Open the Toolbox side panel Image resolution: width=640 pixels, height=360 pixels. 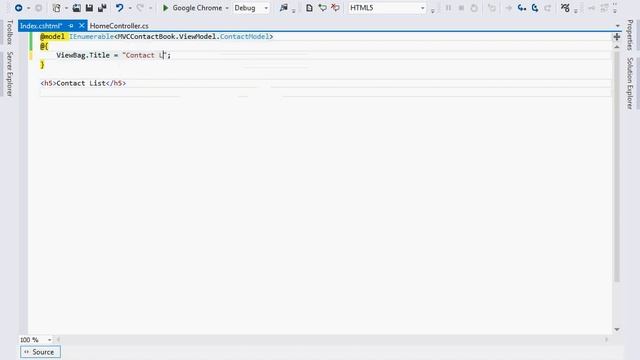coord(10,32)
